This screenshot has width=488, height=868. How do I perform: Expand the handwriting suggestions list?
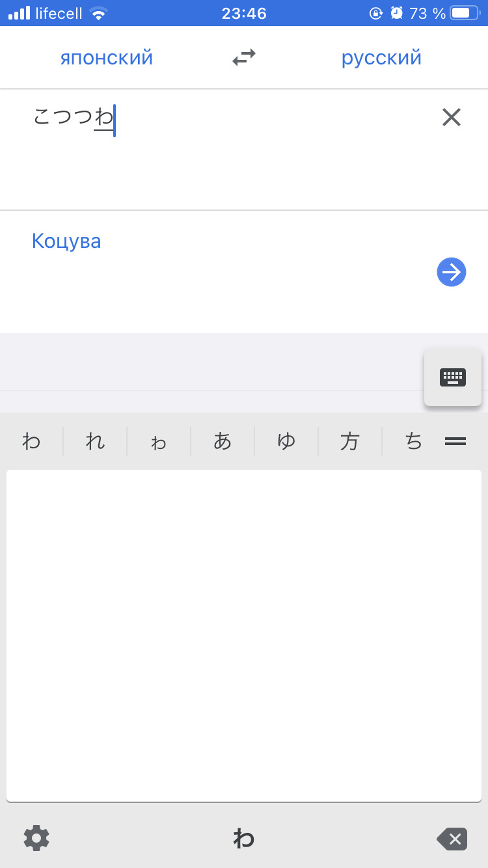(455, 441)
